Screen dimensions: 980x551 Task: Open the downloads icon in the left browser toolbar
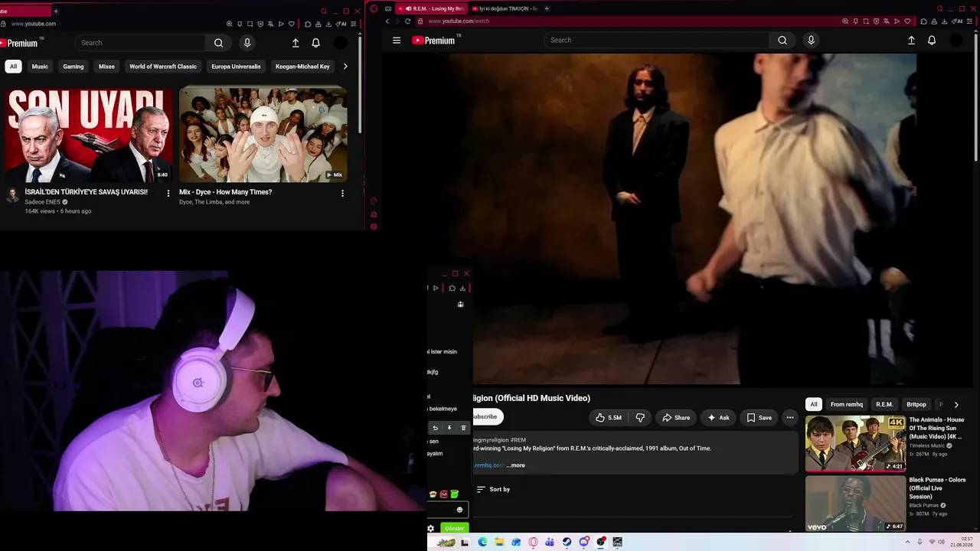pos(330,24)
